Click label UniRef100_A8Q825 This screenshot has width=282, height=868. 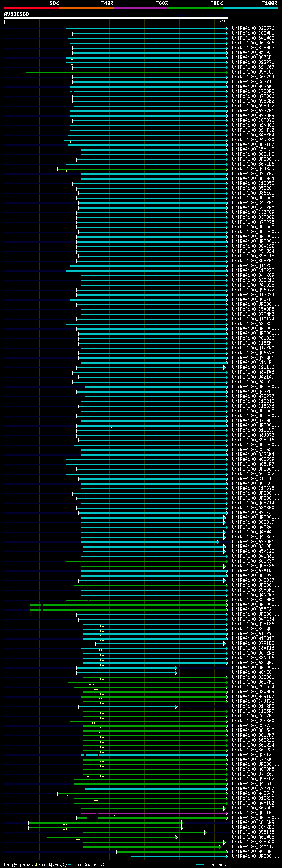(253, 324)
